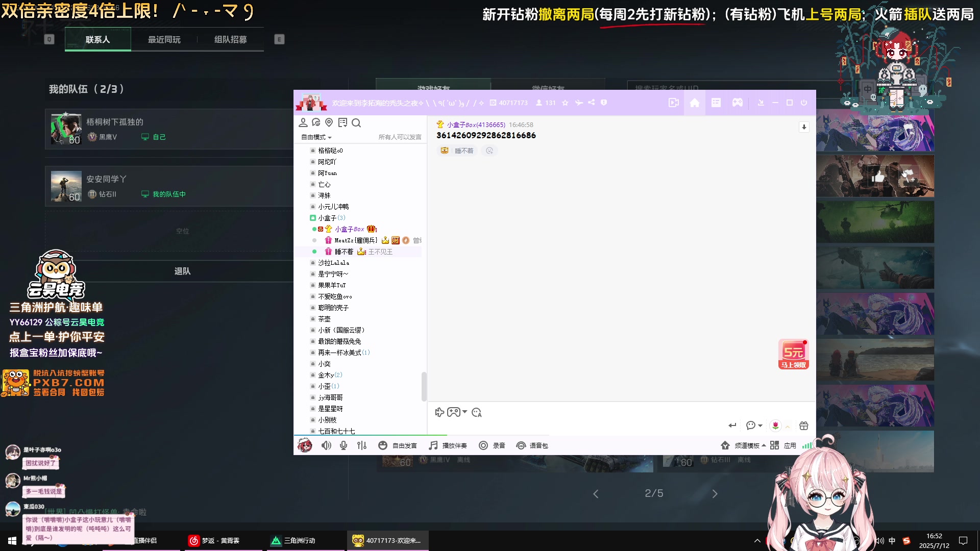Open the contacts person icon above channel tree
980x551 pixels.
point(303,122)
